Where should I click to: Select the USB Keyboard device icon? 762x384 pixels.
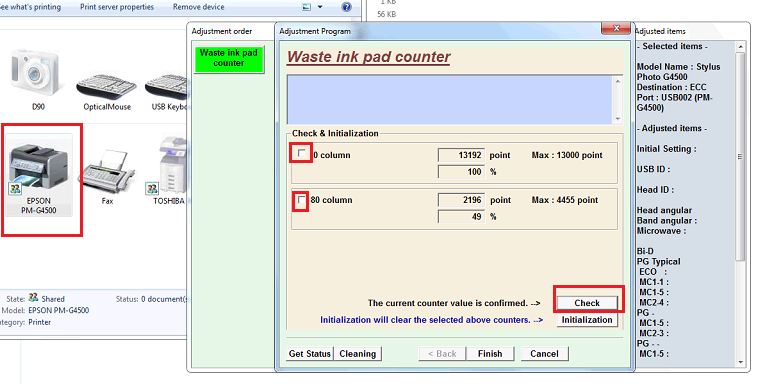point(166,90)
